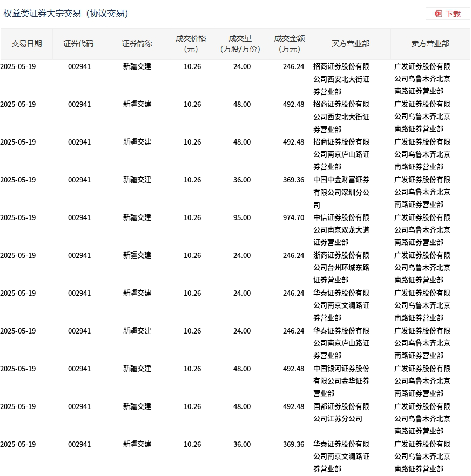This screenshot has height=476, width=471.
Task: Select price 10.26 in the 中信证券 row
Action: click(192, 217)
